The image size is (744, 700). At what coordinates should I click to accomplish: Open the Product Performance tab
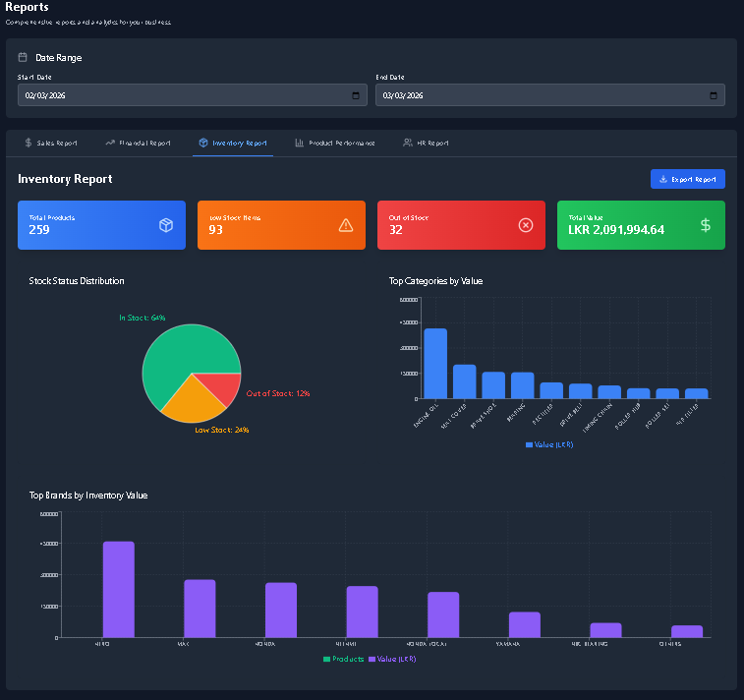pos(334,143)
